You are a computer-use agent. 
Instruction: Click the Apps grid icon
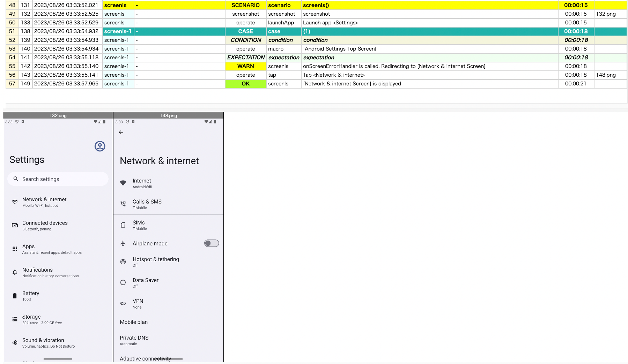[x=15, y=249]
